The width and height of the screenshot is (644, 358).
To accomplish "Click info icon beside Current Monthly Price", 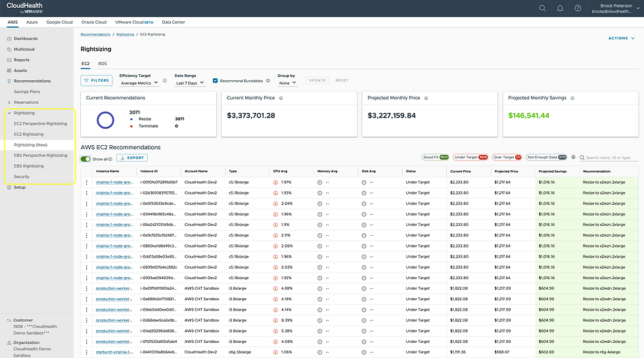I will (281, 98).
